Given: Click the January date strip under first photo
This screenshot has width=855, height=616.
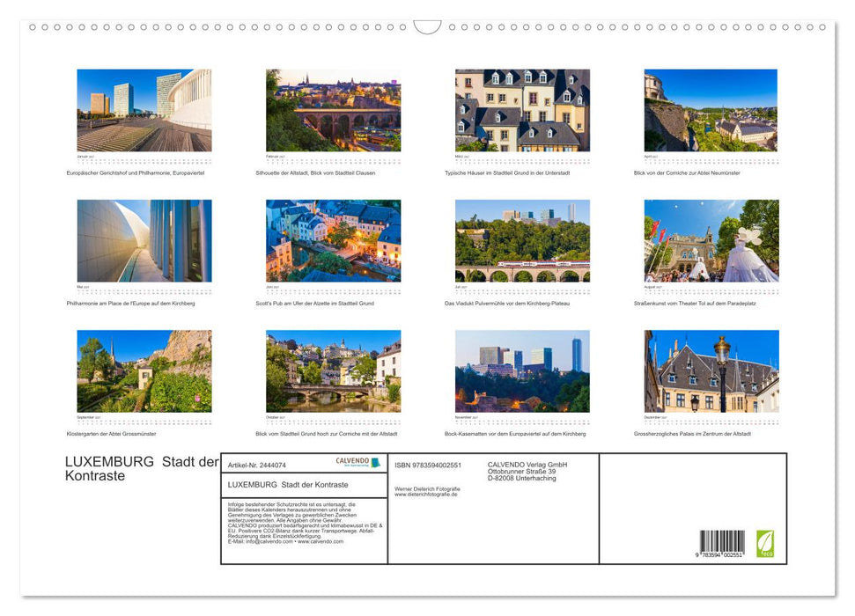Looking at the screenshot, I should pyautogui.click(x=144, y=160).
